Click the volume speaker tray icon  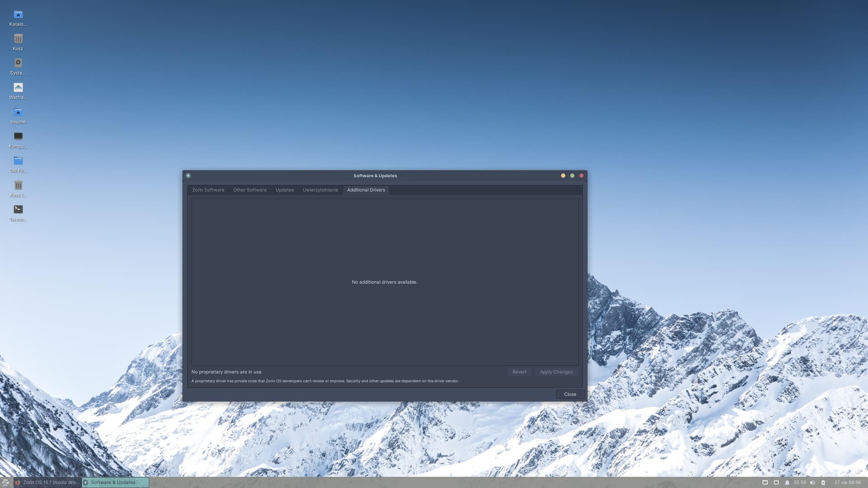(812, 483)
